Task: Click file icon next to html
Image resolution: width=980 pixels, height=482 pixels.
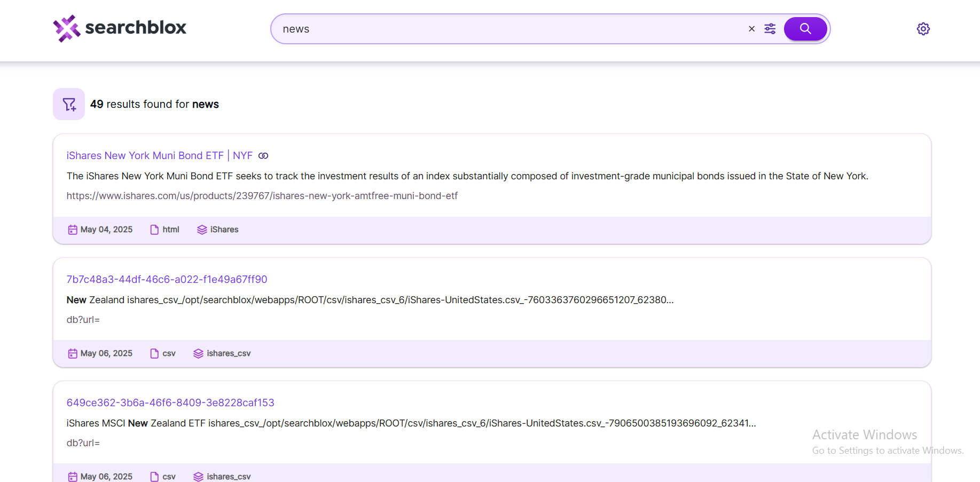Action: (154, 230)
